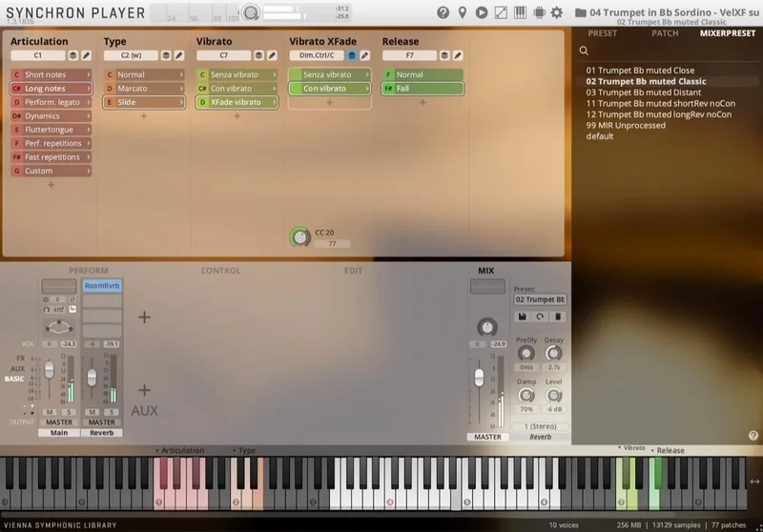Screen dimensions: 763x532
Task: Click the location pin icon in top toolbar
Action: tap(463, 12)
